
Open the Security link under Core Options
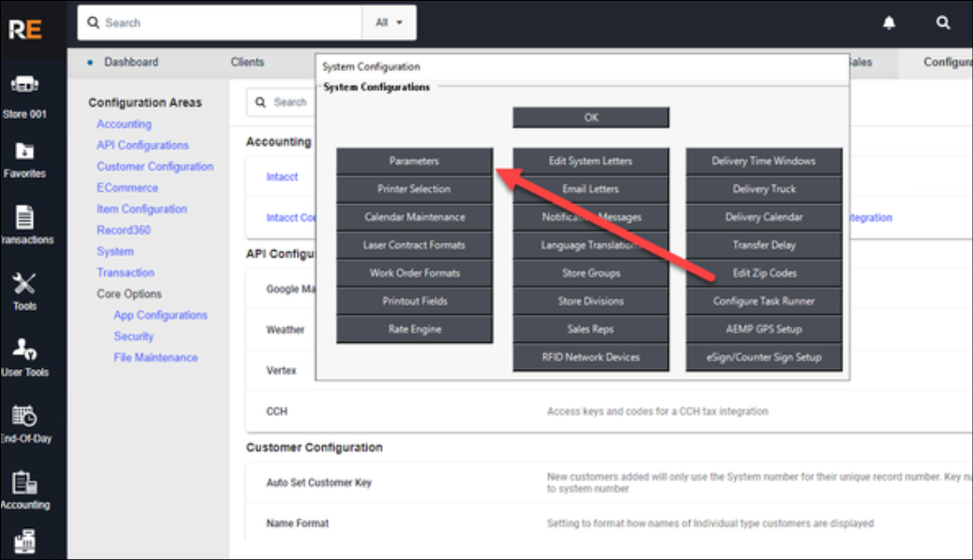tap(134, 336)
